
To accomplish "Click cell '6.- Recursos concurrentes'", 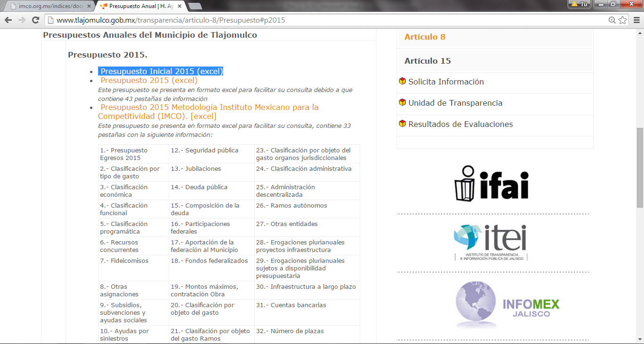I will (133, 246).
